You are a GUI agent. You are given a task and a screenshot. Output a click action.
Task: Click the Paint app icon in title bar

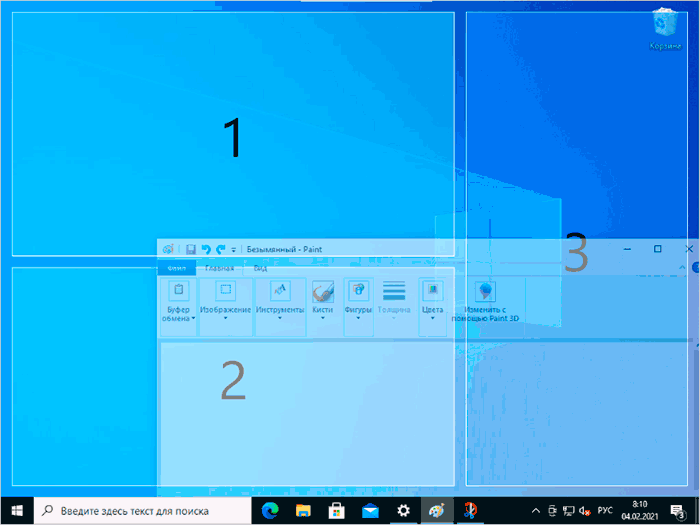click(168, 249)
